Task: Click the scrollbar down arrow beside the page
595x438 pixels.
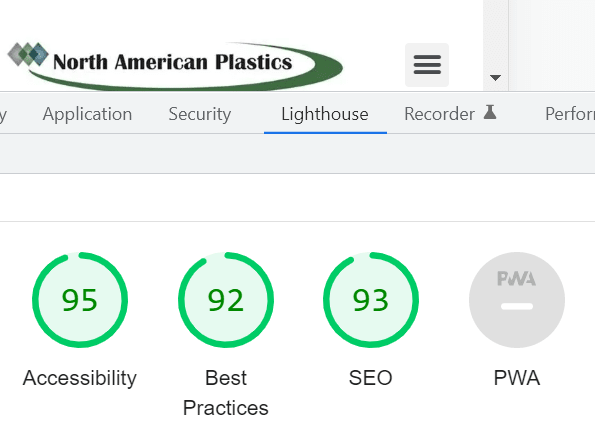Action: (x=495, y=78)
